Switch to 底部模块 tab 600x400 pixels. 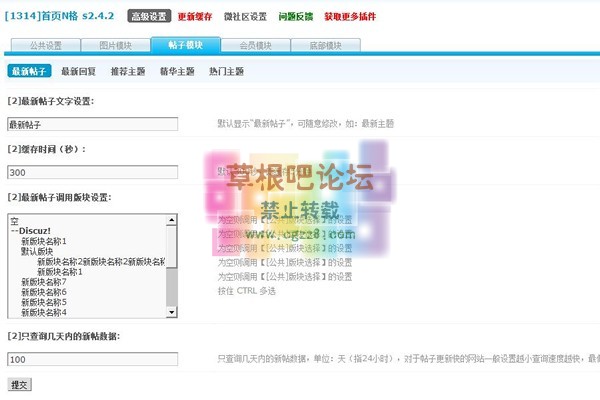[x=325, y=46]
